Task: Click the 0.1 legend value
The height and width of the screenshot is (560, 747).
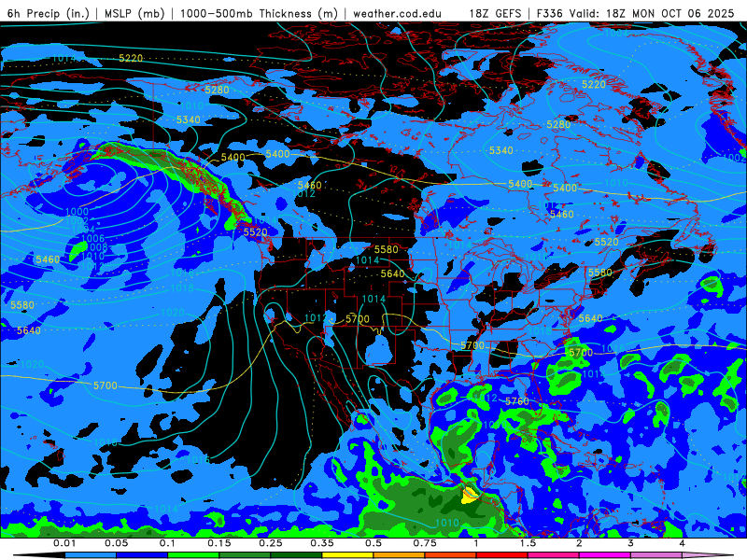Action: click(x=167, y=543)
